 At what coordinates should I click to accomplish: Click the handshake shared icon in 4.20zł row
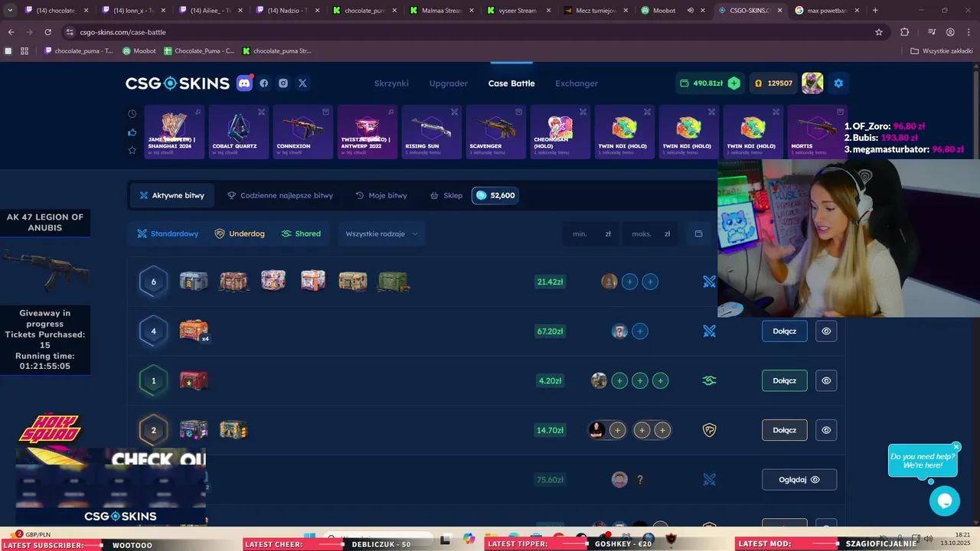tap(709, 380)
